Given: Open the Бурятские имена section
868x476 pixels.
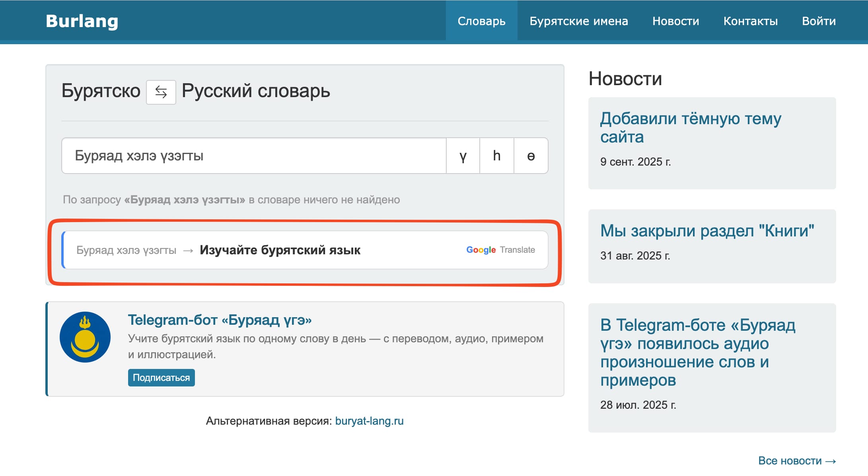Looking at the screenshot, I should 579,21.
